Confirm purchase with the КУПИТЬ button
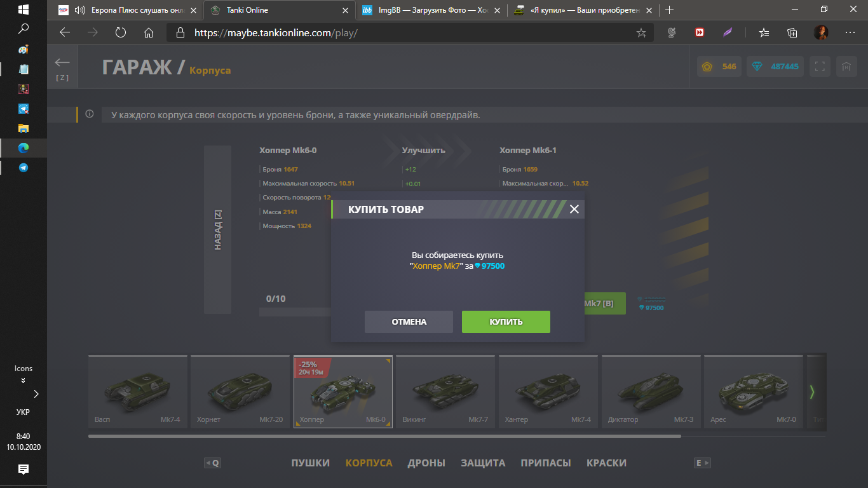The image size is (868, 488). pyautogui.click(x=506, y=322)
